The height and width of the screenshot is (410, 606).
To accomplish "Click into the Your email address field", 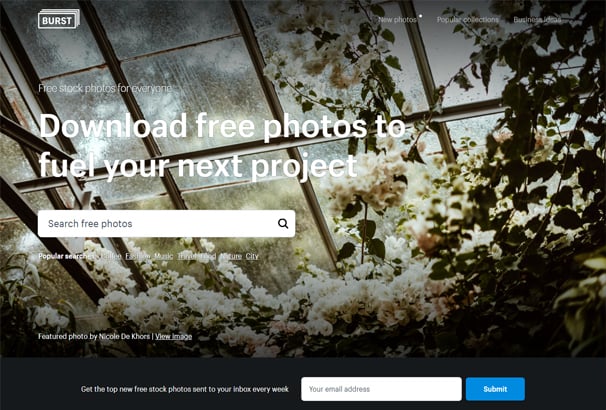I will click(x=381, y=389).
